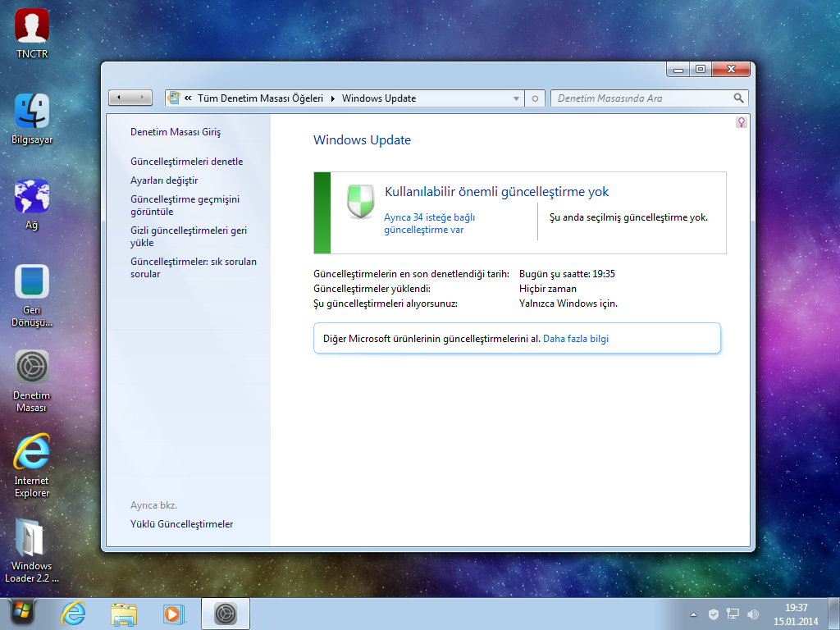Launch Internet Explorer from taskbar
Image resolution: width=840 pixels, height=630 pixels.
tap(74, 614)
